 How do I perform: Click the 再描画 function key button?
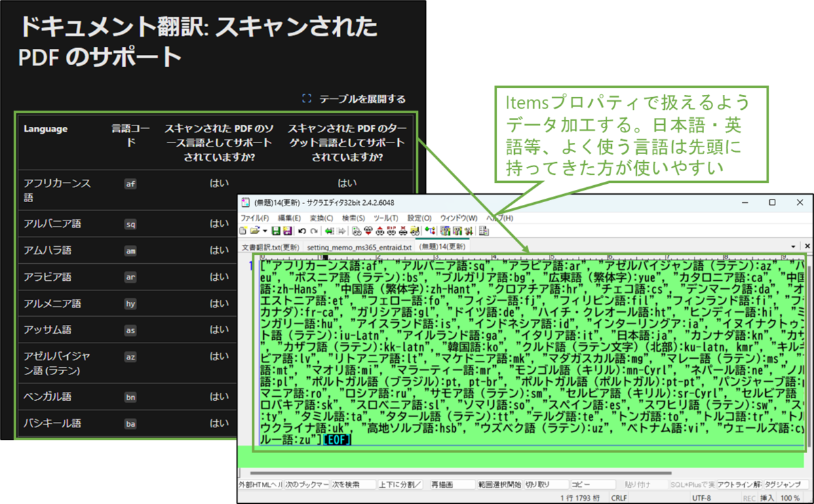click(452, 484)
